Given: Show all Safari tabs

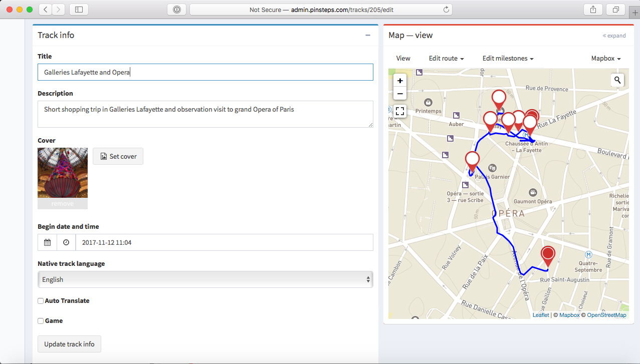Looking at the screenshot, I should point(615,9).
